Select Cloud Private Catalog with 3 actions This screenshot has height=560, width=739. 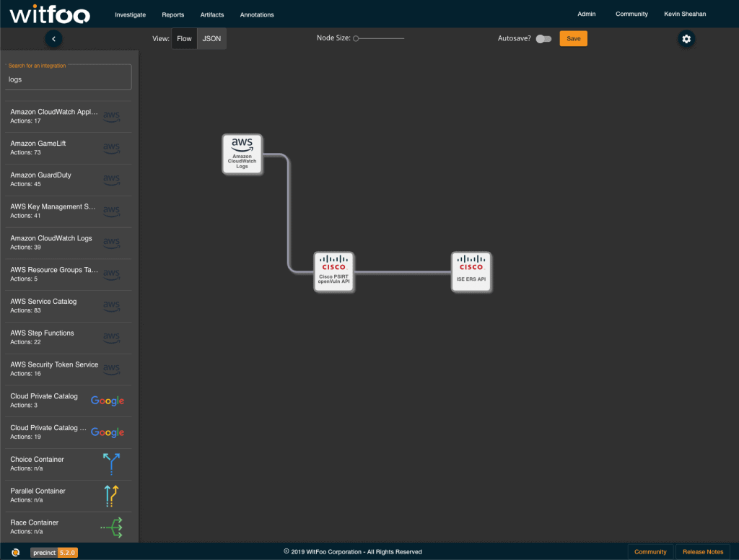(44, 396)
